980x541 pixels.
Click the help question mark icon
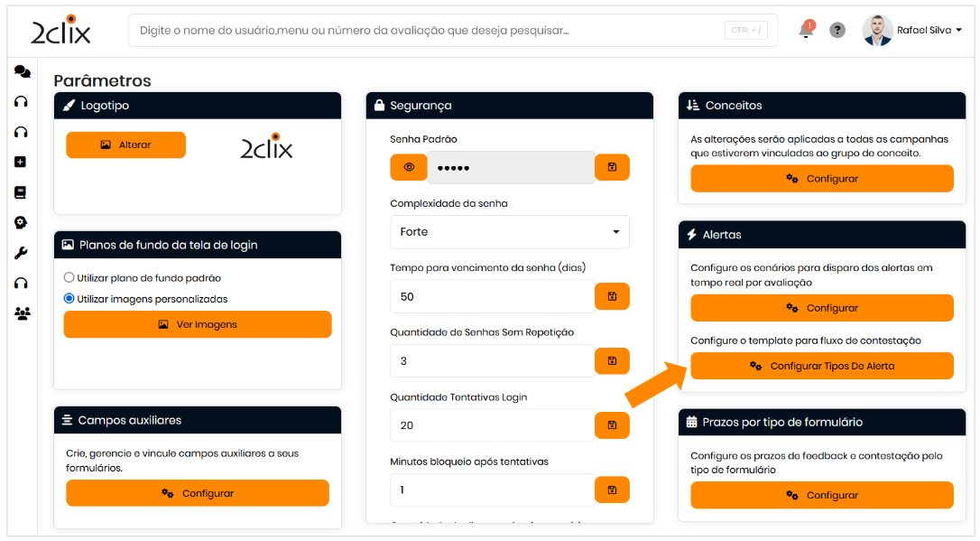837,31
